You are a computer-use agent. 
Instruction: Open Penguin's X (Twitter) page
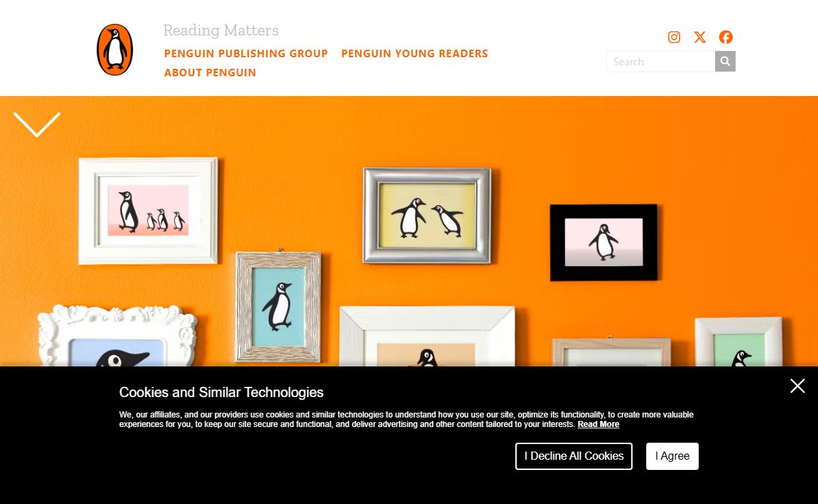pyautogui.click(x=700, y=37)
